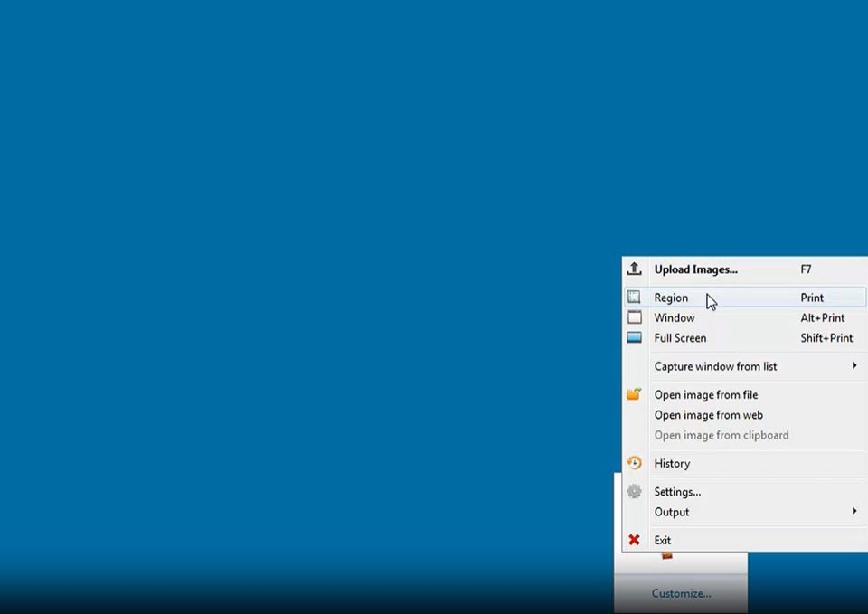Click the Settings... menu label
Image resolution: width=868 pixels, height=614 pixels.
pyautogui.click(x=677, y=492)
